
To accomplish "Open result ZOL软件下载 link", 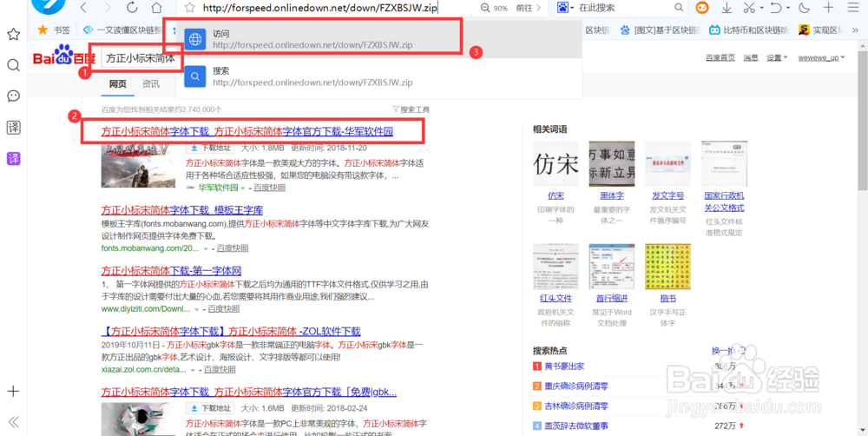I will click(231, 331).
